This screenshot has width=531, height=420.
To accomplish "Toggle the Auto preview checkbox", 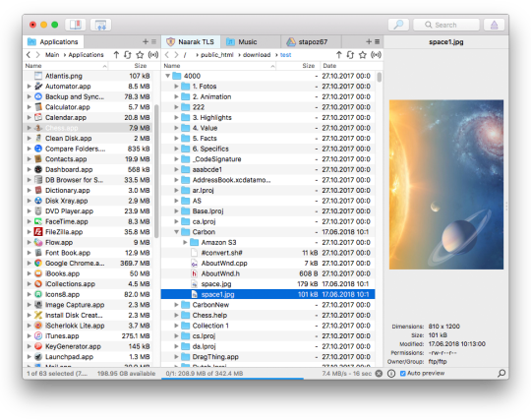I will (402, 373).
